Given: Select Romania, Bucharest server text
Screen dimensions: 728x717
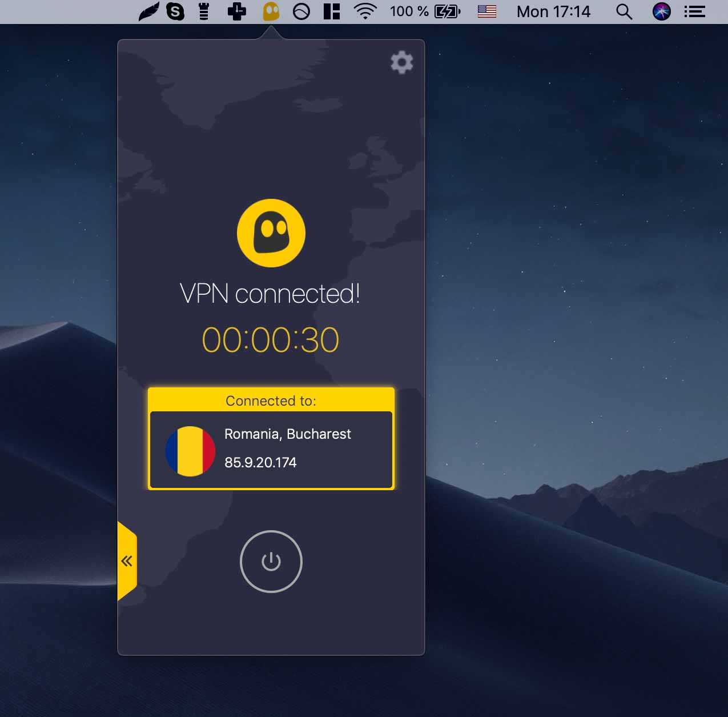Looking at the screenshot, I should pos(288,434).
